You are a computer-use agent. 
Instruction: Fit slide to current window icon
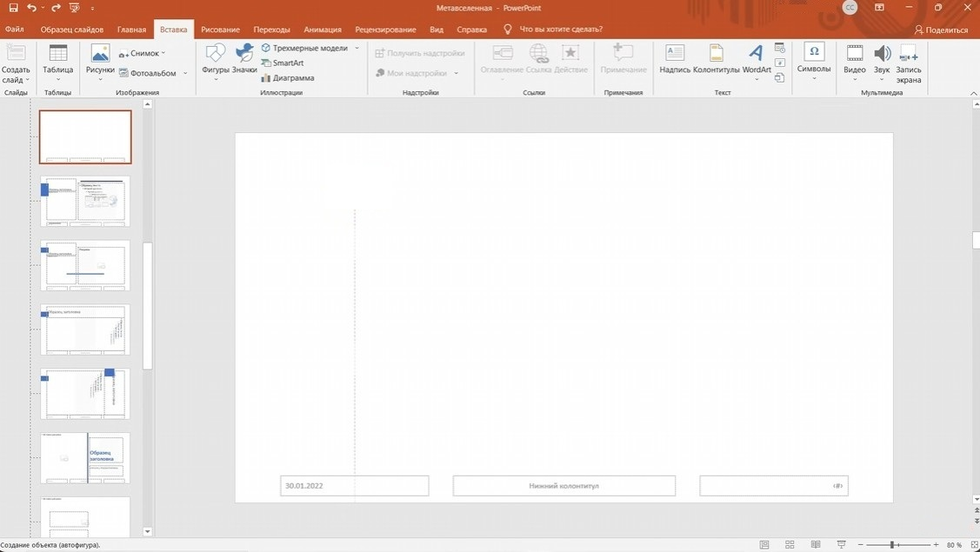point(974,545)
